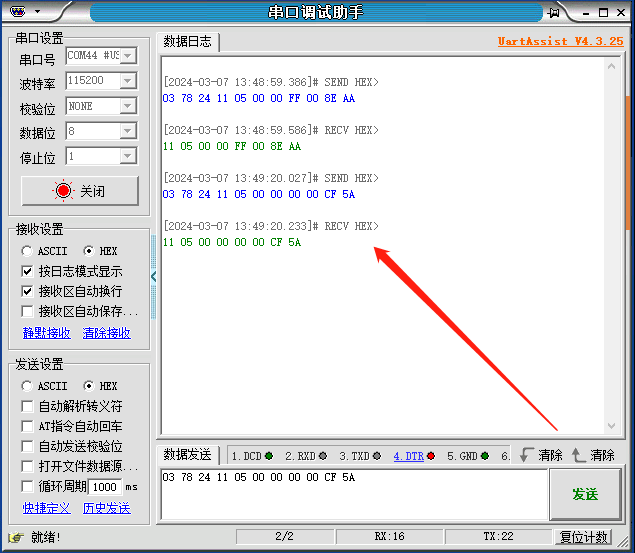
Task: Open the app logo menu icon
Action: (17, 12)
